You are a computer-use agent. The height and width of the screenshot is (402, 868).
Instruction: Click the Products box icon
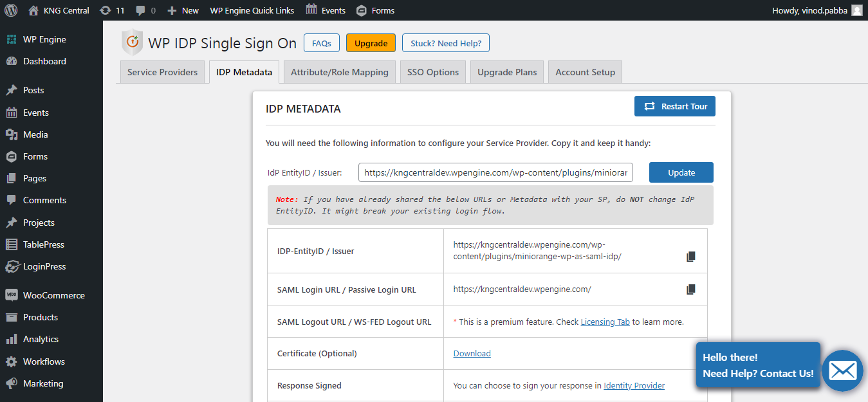click(12, 317)
